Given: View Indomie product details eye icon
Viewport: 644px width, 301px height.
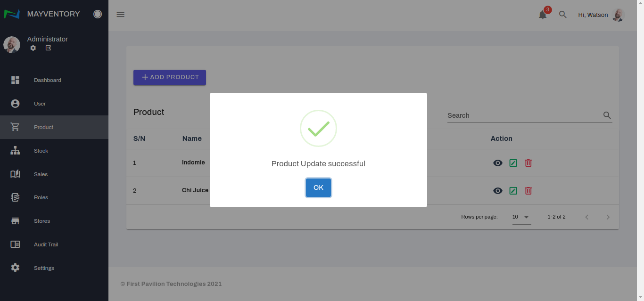Looking at the screenshot, I should click(x=498, y=163).
